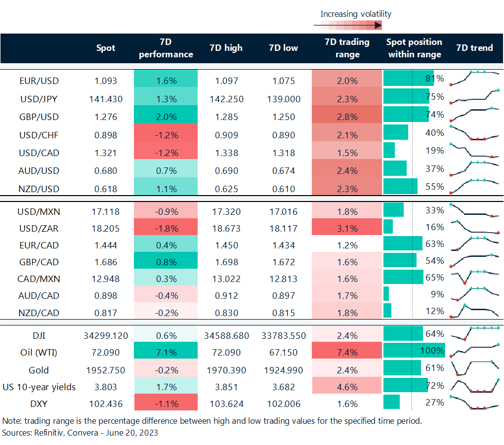The image size is (504, 445).
Task: Switch to the 7D high column
Action: click(x=226, y=48)
